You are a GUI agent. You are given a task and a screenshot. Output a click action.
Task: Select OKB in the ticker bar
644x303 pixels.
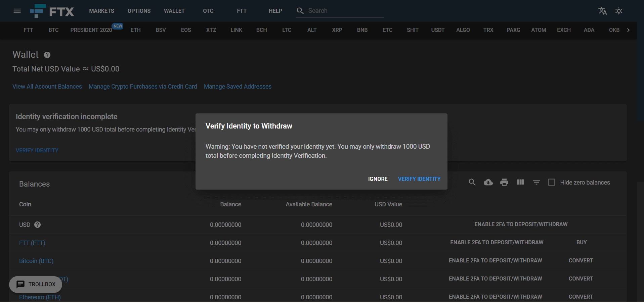click(614, 30)
